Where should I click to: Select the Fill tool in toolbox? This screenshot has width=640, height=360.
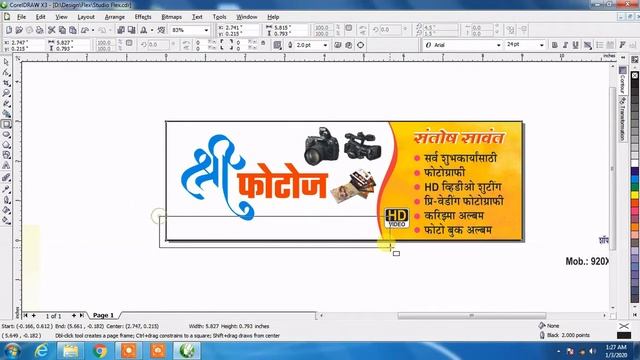coord(6,210)
